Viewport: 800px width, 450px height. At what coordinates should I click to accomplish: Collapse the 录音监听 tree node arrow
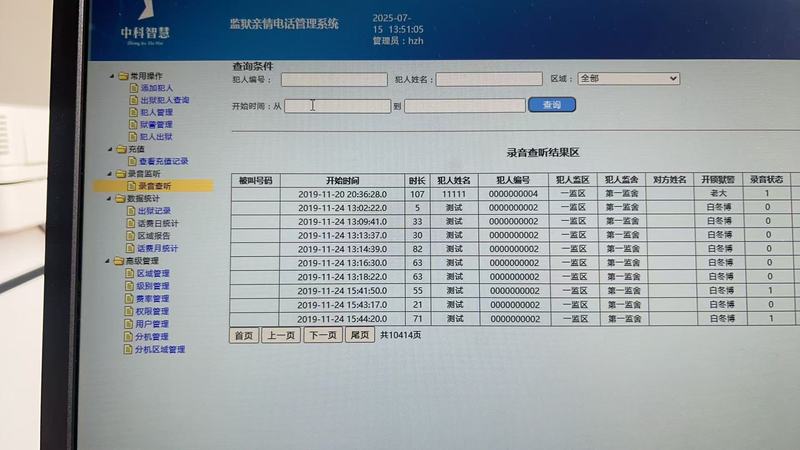point(110,173)
